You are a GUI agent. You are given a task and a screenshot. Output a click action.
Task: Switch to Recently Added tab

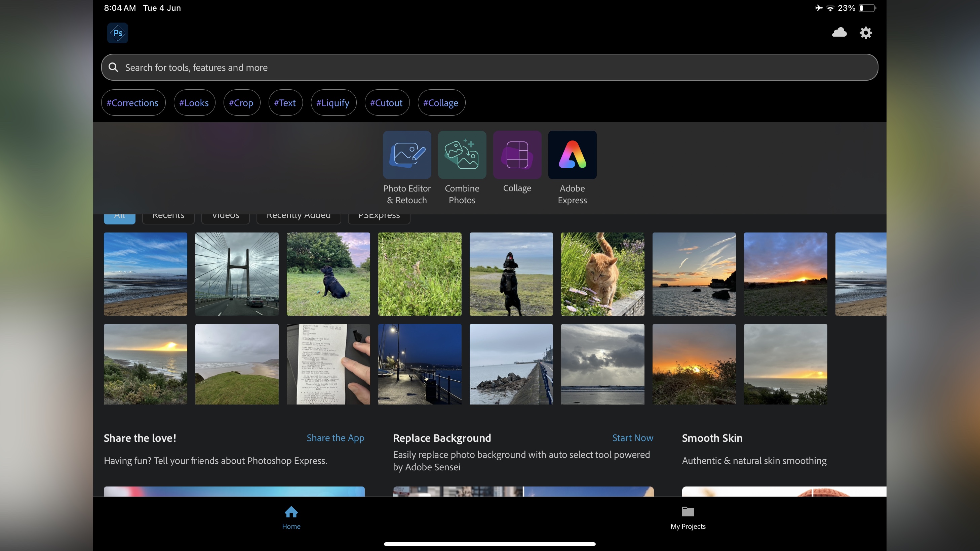pos(298,214)
